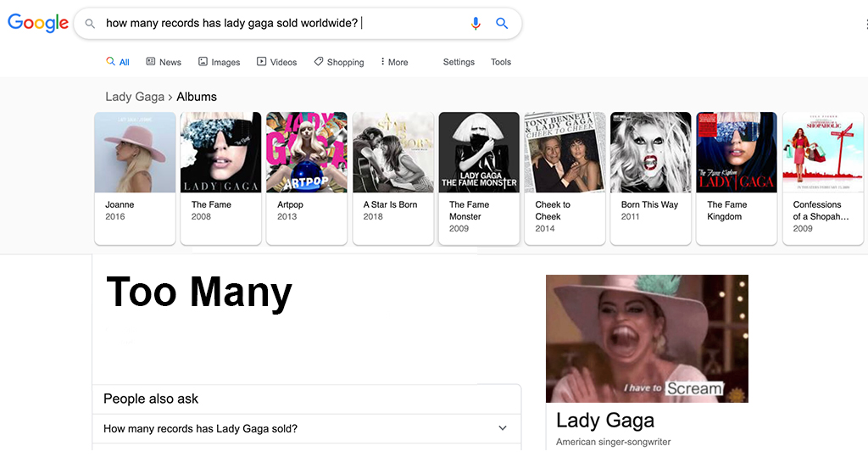This screenshot has height=474, width=868.
Task: Click the Google logo
Action: [38, 23]
